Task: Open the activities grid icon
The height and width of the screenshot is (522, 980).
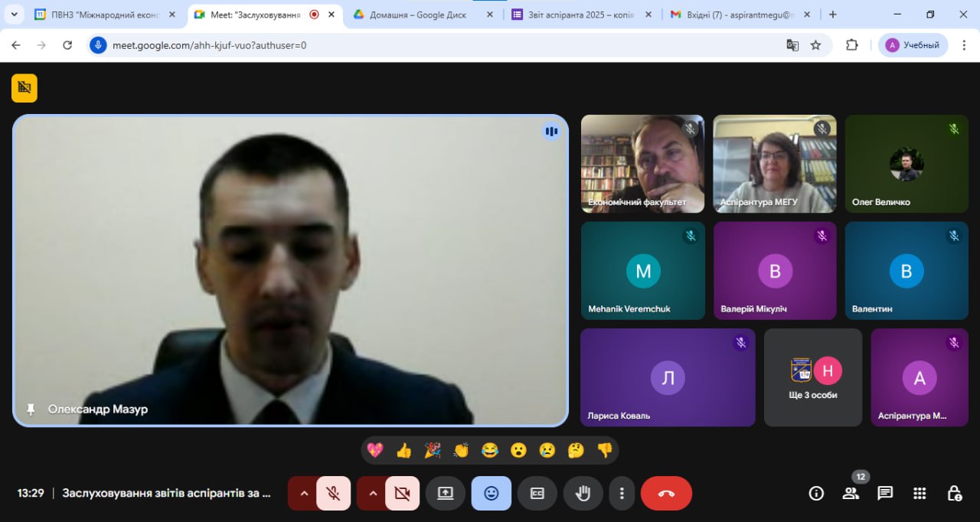Action: pos(920,493)
